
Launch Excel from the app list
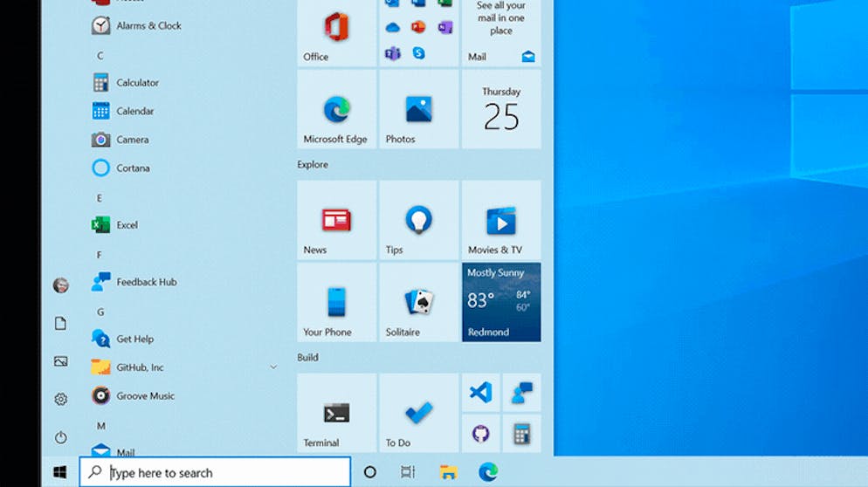tap(115, 224)
